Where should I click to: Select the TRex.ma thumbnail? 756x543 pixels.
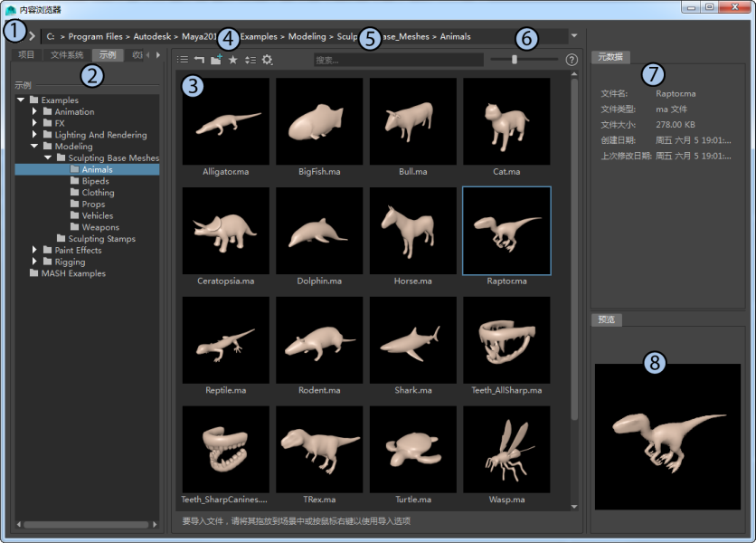tap(319, 450)
